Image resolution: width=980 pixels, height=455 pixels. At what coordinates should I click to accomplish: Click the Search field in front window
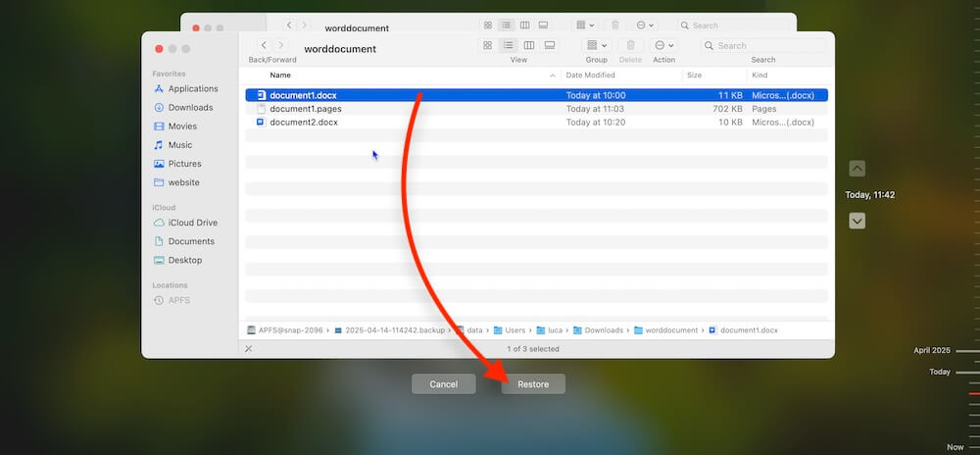coord(763,46)
